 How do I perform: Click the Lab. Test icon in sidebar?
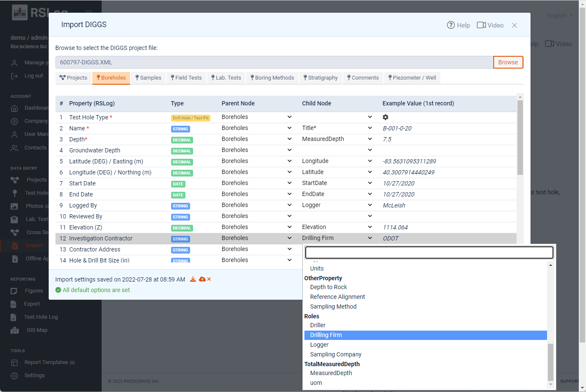click(x=14, y=219)
